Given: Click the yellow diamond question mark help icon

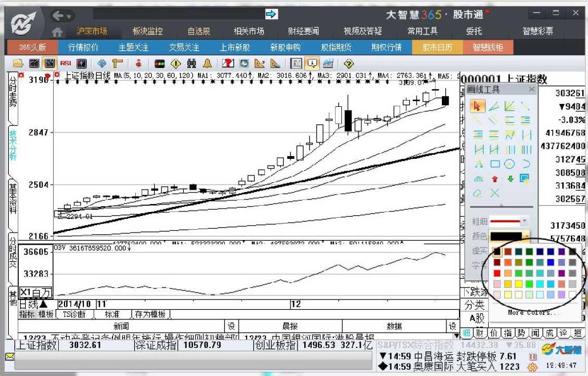Looking at the screenshot, I should 349,63.
